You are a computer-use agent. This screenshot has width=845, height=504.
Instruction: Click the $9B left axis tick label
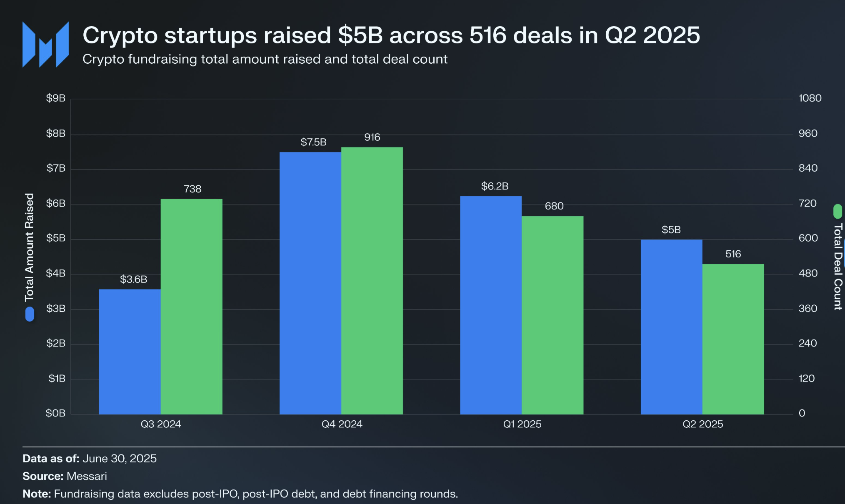coord(56,98)
